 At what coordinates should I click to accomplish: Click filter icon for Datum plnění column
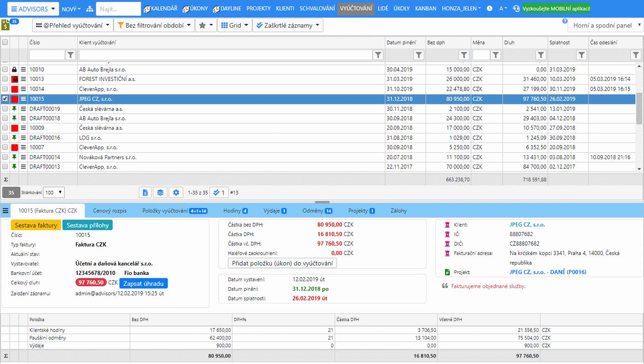tap(419, 55)
